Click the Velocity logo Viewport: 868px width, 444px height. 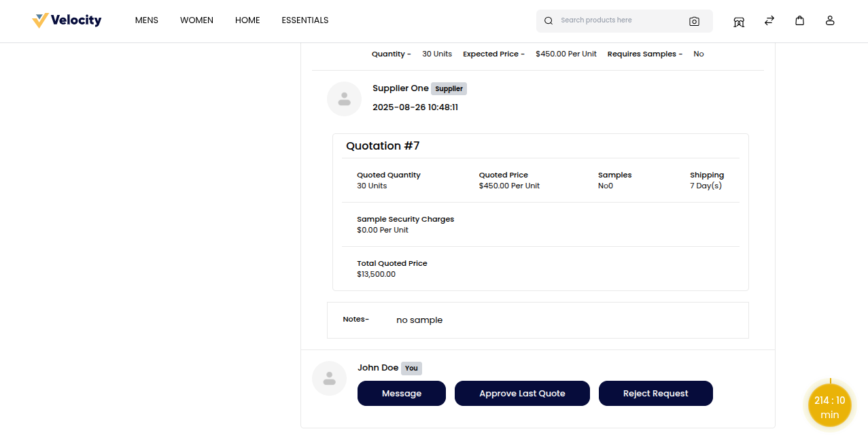click(x=67, y=20)
